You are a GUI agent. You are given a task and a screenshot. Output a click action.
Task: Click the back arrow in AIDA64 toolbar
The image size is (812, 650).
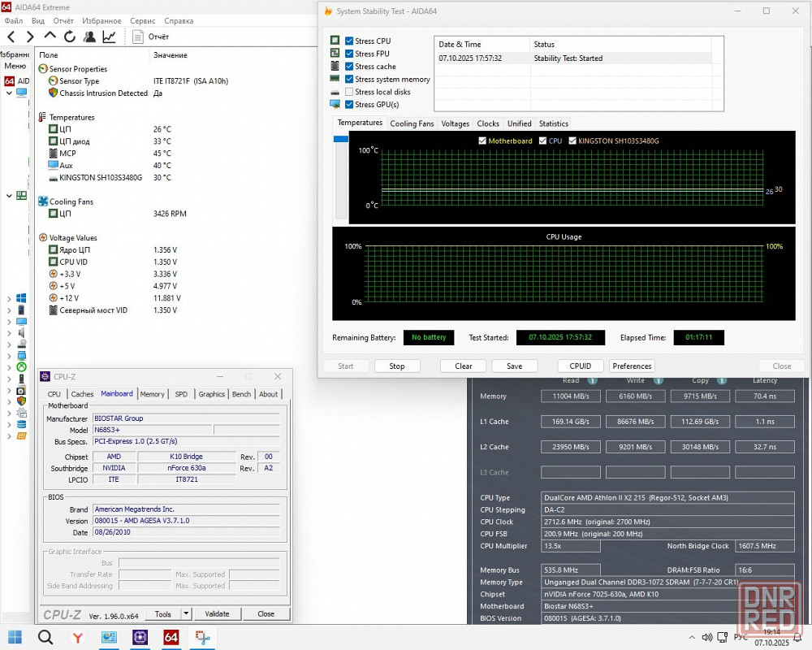pos(11,37)
